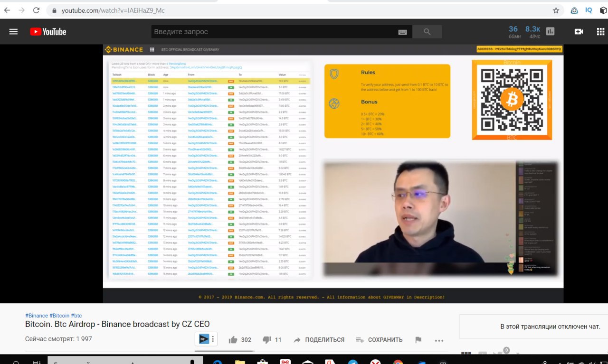Open the #Binance hashtag link
Viewport: 608px width, 364px height.
pyautogui.click(x=37, y=316)
